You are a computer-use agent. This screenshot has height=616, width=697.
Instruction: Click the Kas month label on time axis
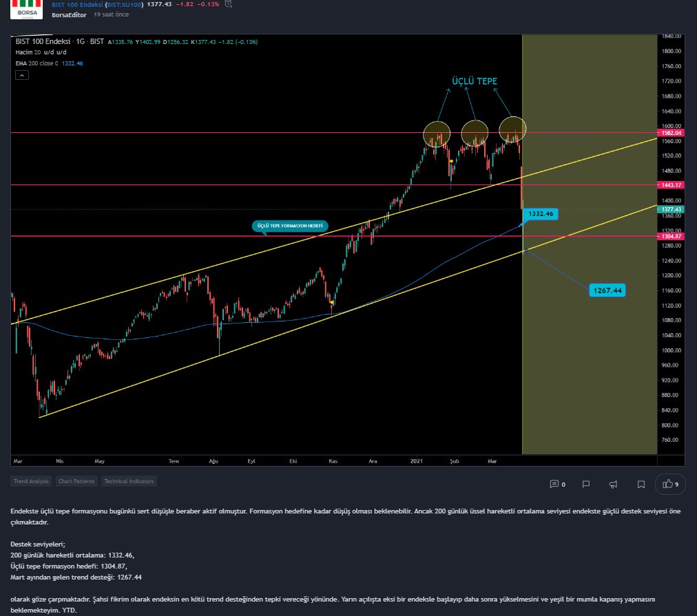(x=333, y=461)
